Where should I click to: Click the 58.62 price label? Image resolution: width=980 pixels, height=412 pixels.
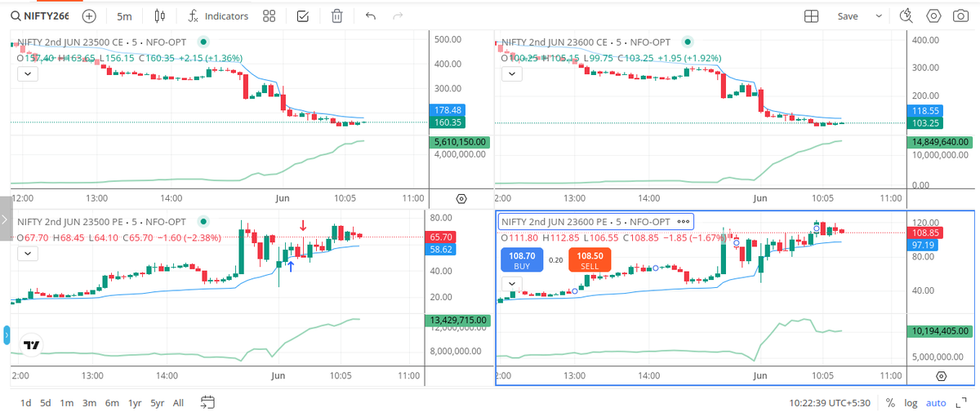[x=441, y=249]
